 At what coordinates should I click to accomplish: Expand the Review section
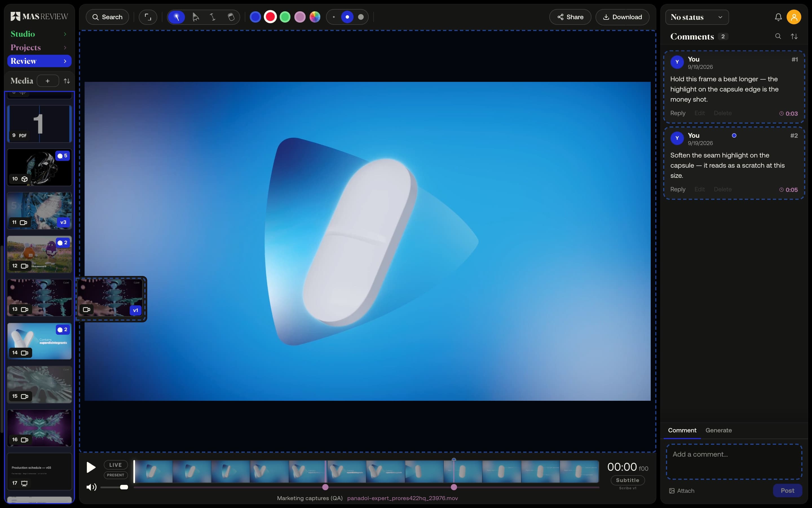coord(39,61)
